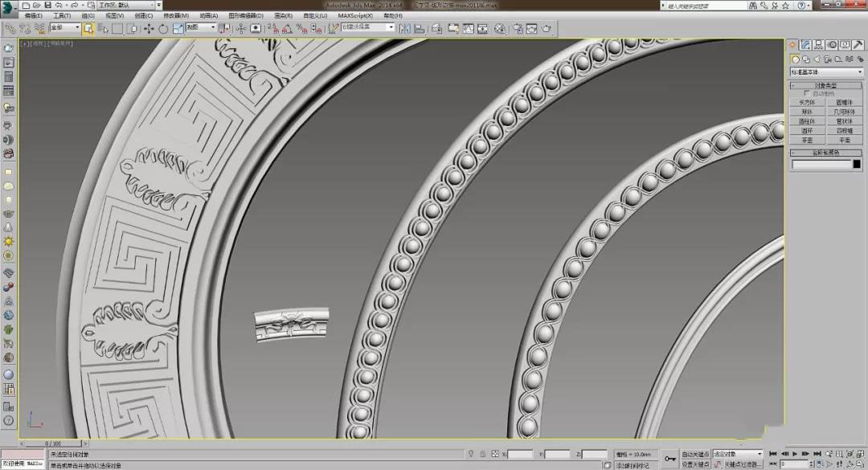Click the Redo arrow icon in title bar
This screenshot has height=470, width=868.
tap(74, 5)
